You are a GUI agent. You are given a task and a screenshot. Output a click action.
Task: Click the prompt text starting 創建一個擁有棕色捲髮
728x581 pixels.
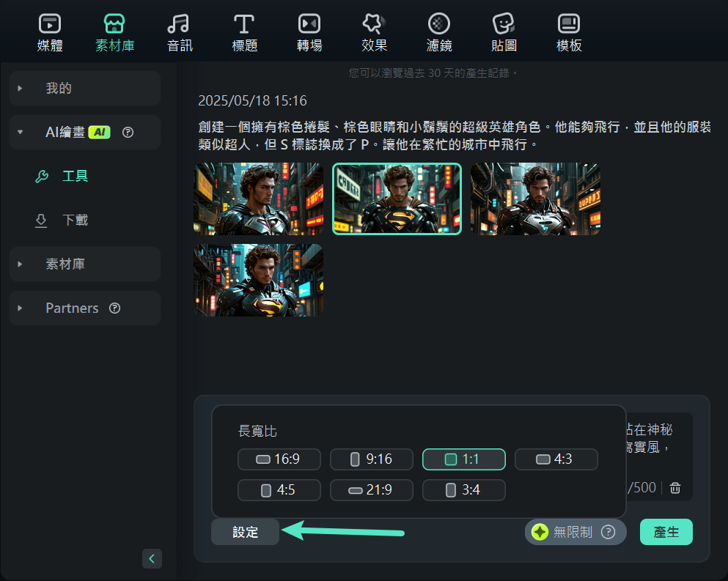tap(455, 136)
